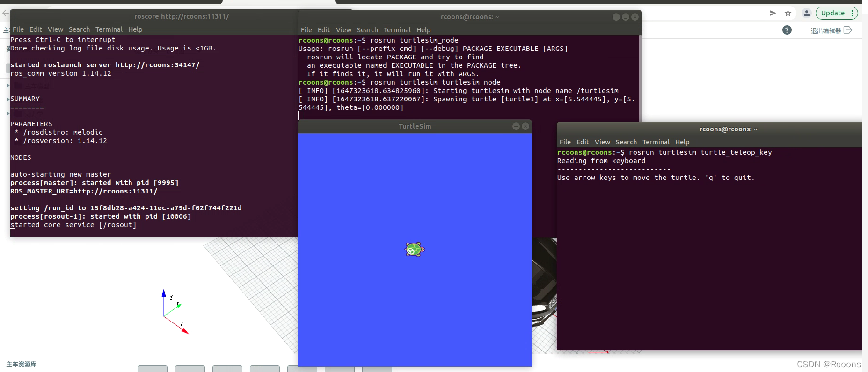Open File menu in the turtle_teleop_key terminal
The image size is (868, 372).
(x=565, y=142)
